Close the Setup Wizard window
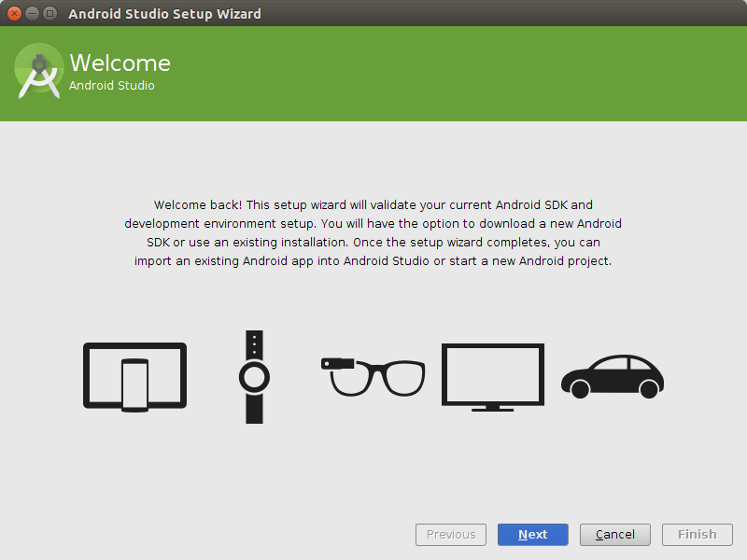 click(x=14, y=13)
